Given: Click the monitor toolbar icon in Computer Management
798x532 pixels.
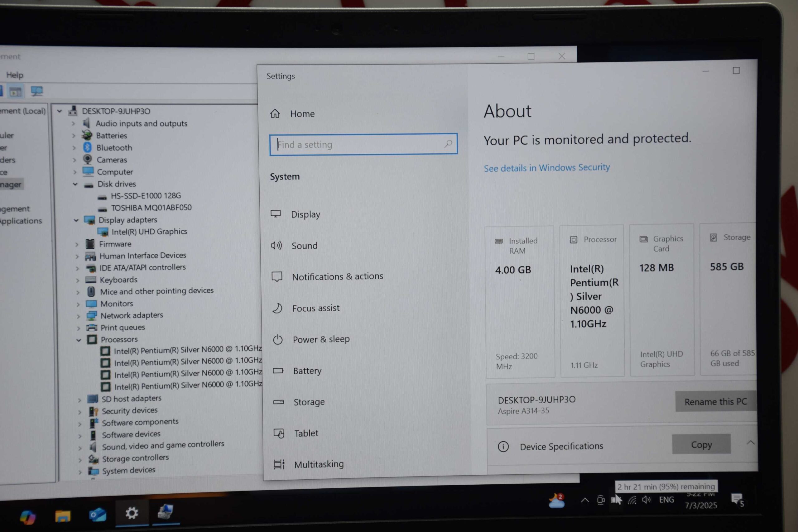Looking at the screenshot, I should coord(37,91).
